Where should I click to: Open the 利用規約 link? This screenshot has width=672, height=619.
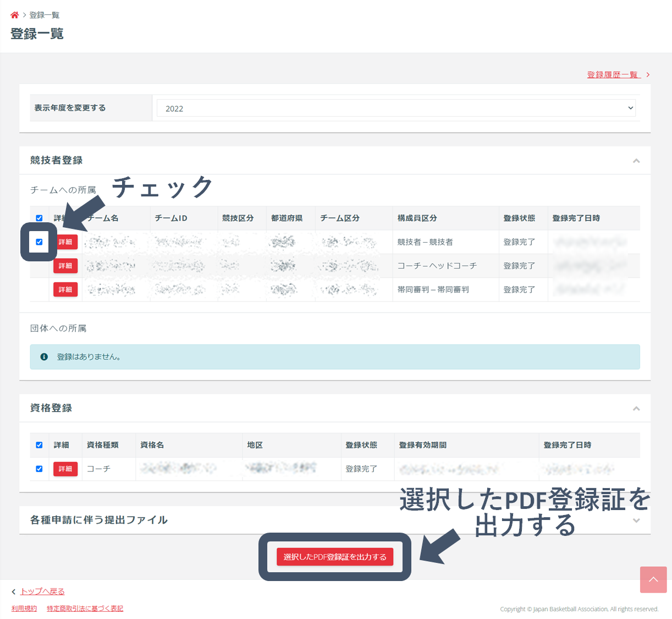pyautogui.click(x=24, y=609)
